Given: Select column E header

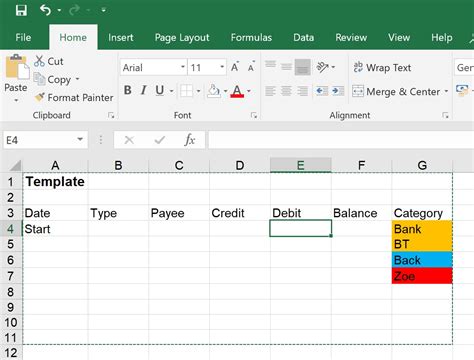Looking at the screenshot, I should click(x=301, y=165).
